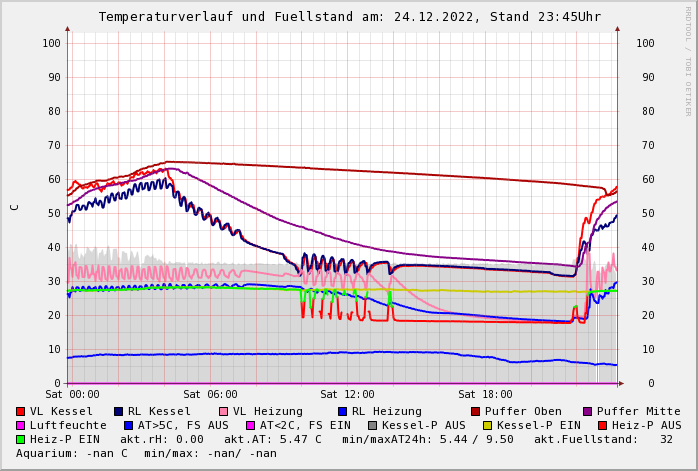Select the dark red Puffer Oben swatch

(475, 411)
